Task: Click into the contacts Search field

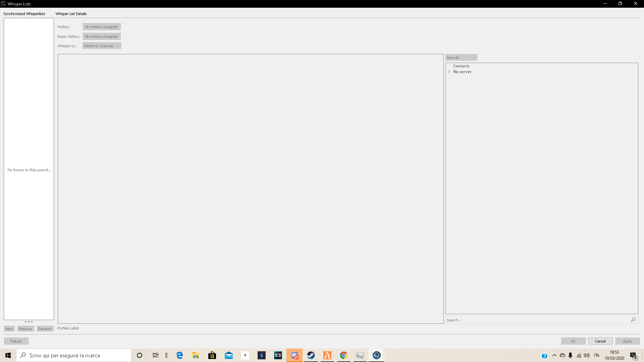Action: pyautogui.click(x=537, y=320)
